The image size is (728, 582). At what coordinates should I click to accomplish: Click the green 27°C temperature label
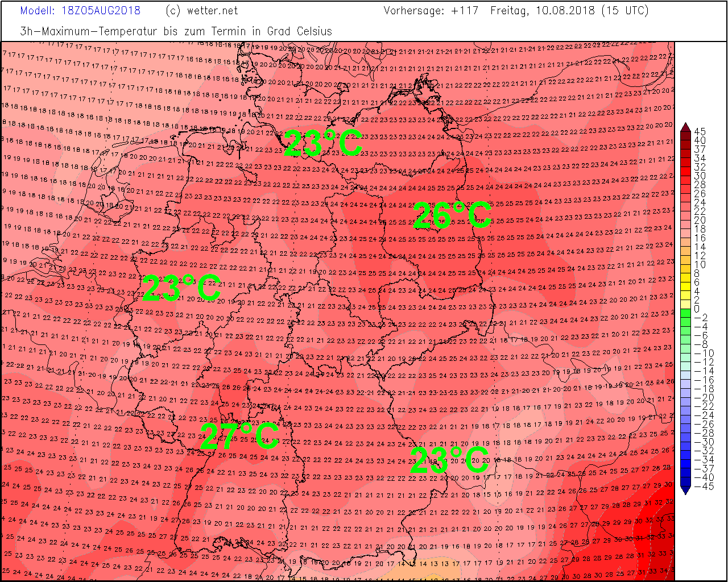coord(240,436)
